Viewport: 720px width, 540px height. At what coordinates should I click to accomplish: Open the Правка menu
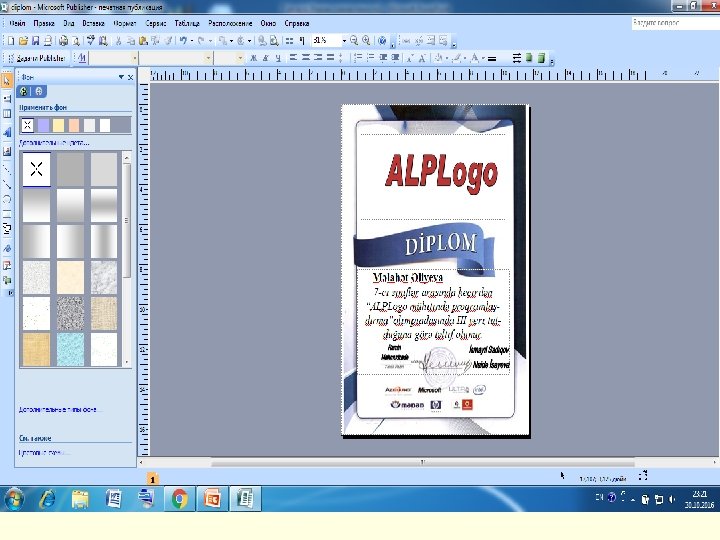coord(44,23)
